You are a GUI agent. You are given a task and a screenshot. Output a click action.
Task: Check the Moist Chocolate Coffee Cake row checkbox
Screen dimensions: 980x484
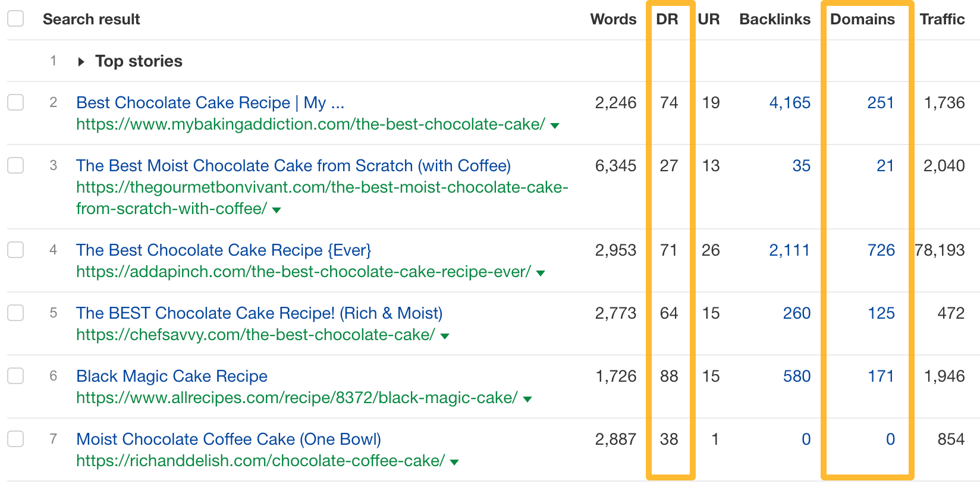click(x=15, y=439)
